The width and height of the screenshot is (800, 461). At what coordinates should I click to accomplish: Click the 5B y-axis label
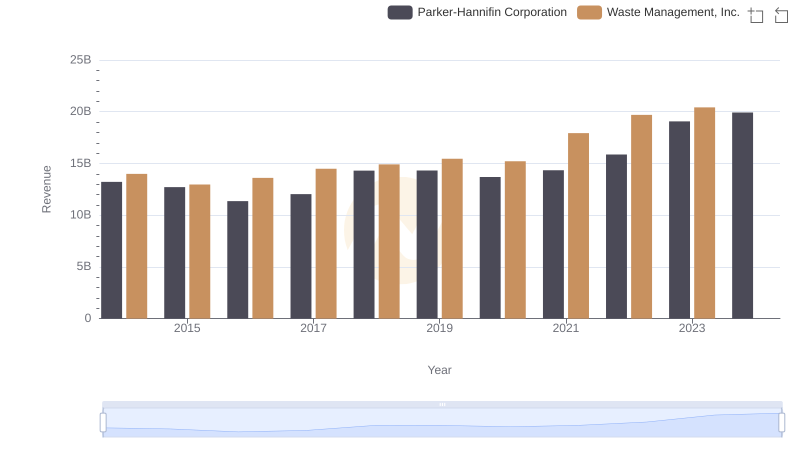point(84,266)
